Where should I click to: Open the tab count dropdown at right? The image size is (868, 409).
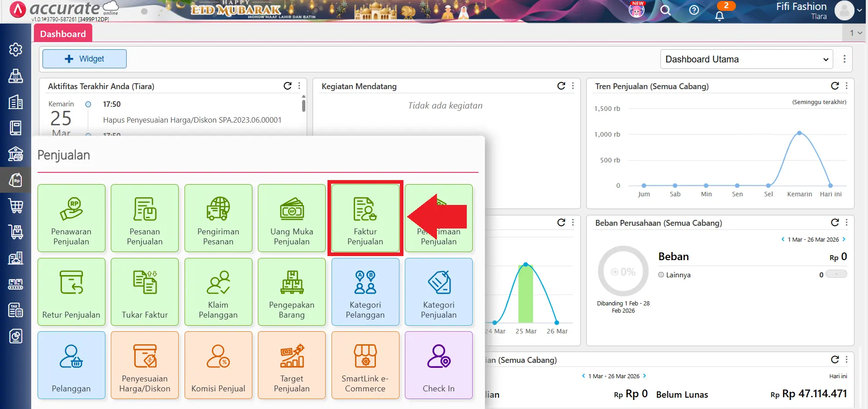click(855, 33)
